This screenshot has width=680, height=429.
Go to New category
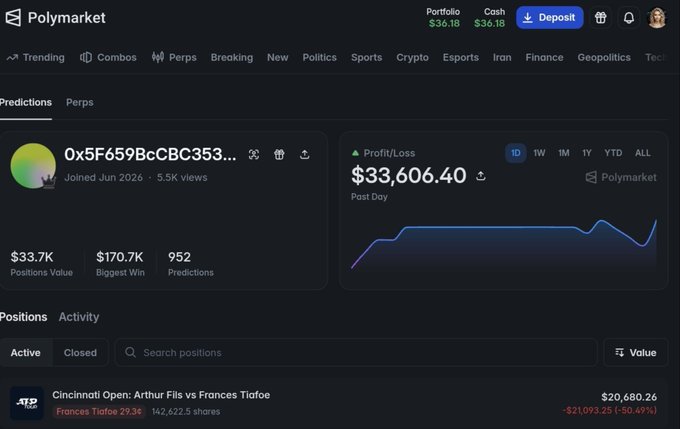coord(278,57)
